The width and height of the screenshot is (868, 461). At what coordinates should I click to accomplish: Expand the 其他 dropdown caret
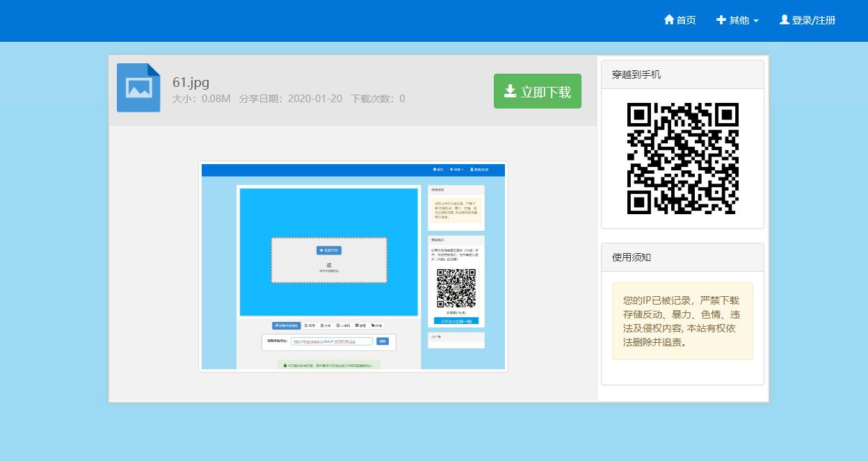pos(756,21)
